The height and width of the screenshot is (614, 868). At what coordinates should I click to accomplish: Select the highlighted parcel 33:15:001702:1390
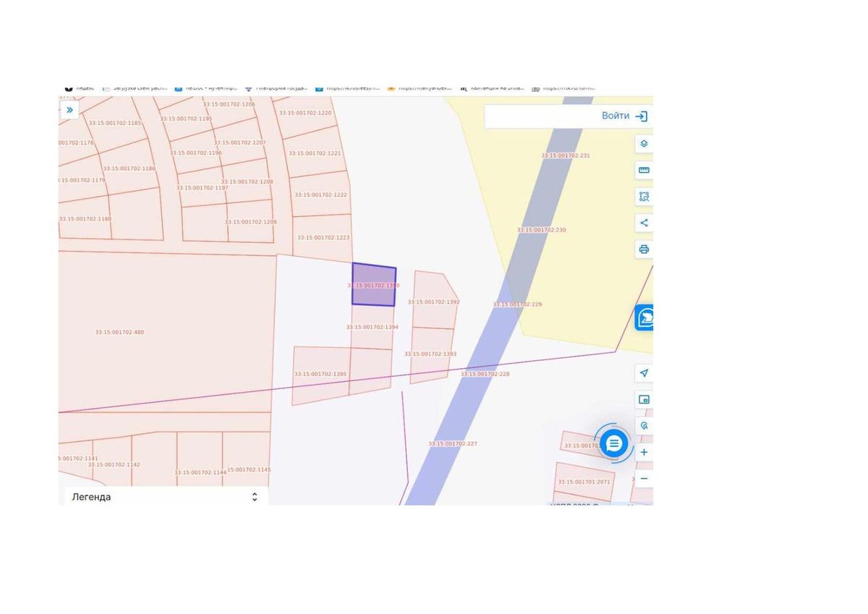(x=374, y=285)
